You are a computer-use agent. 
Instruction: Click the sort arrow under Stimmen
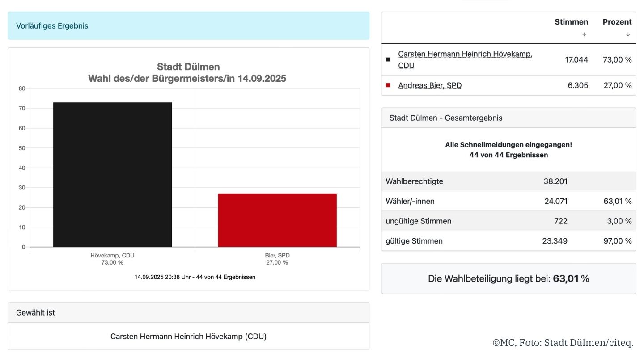584,34
